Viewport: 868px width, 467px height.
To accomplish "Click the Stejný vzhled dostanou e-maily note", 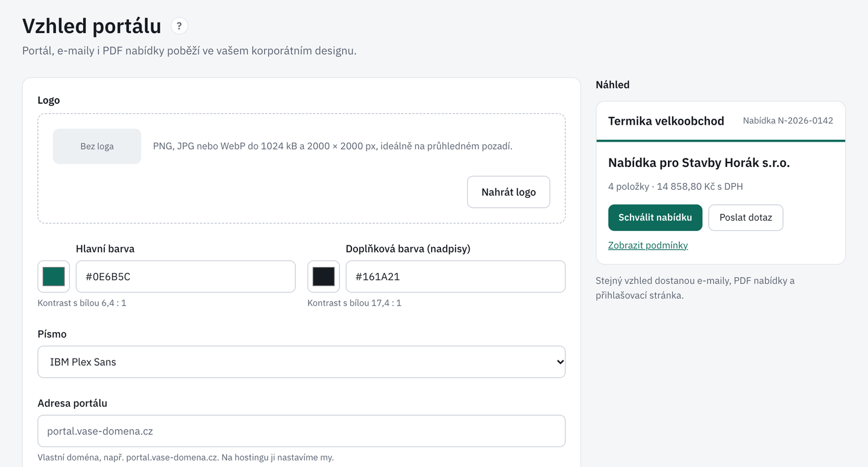I will point(695,288).
